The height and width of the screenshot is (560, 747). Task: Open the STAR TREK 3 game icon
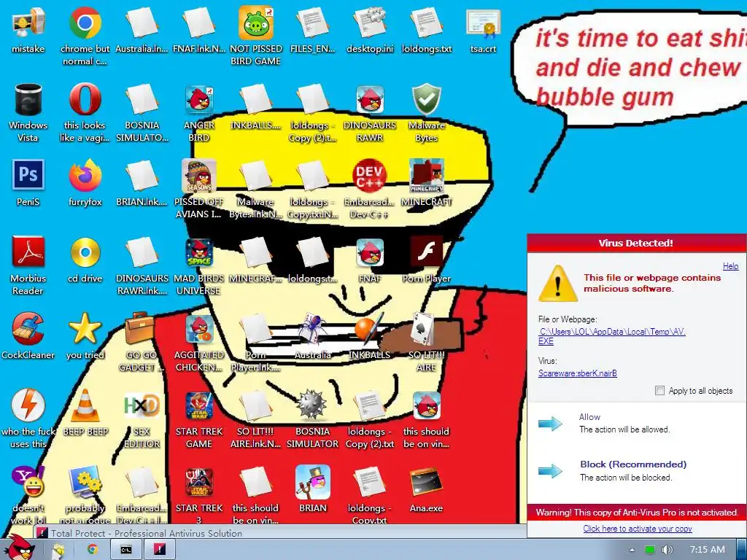click(199, 482)
